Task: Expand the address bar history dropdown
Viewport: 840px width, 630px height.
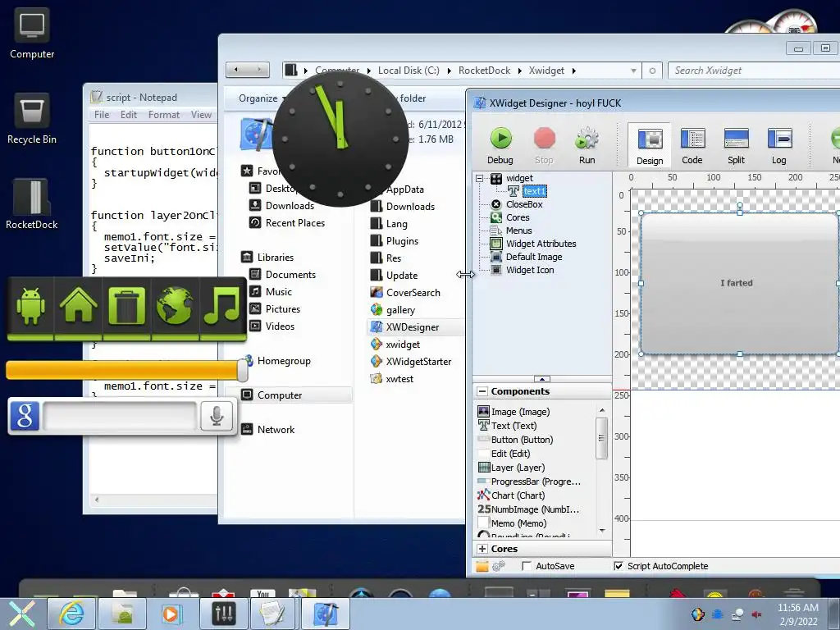Action: pyautogui.click(x=634, y=71)
